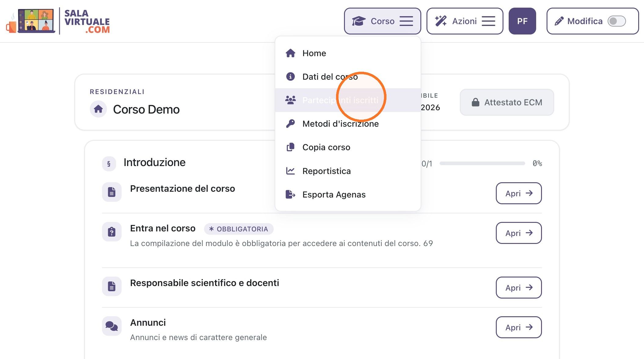Viewport: 644px width, 359px height.
Task: Click the Responsabile scientifico document icon
Action: [x=112, y=286]
